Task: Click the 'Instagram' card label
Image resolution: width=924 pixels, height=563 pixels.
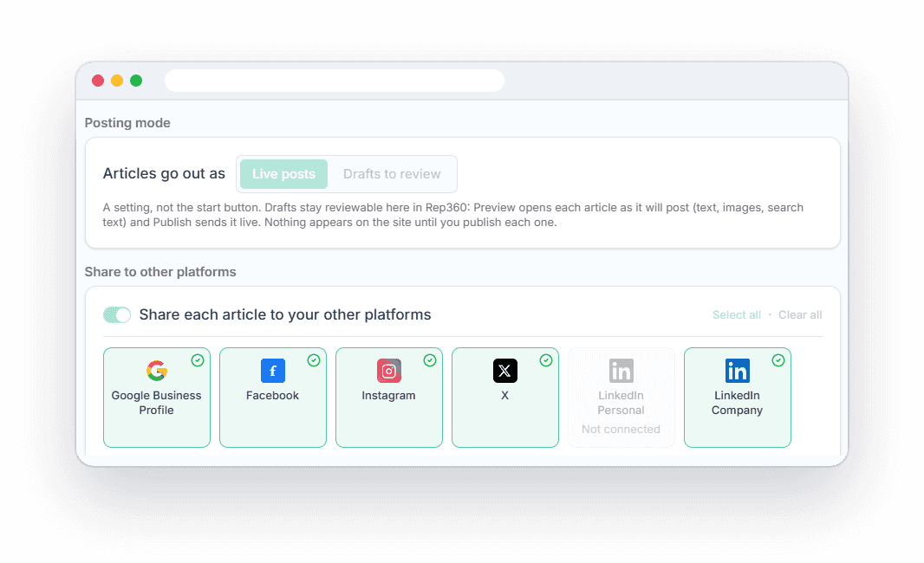Action: (x=388, y=395)
